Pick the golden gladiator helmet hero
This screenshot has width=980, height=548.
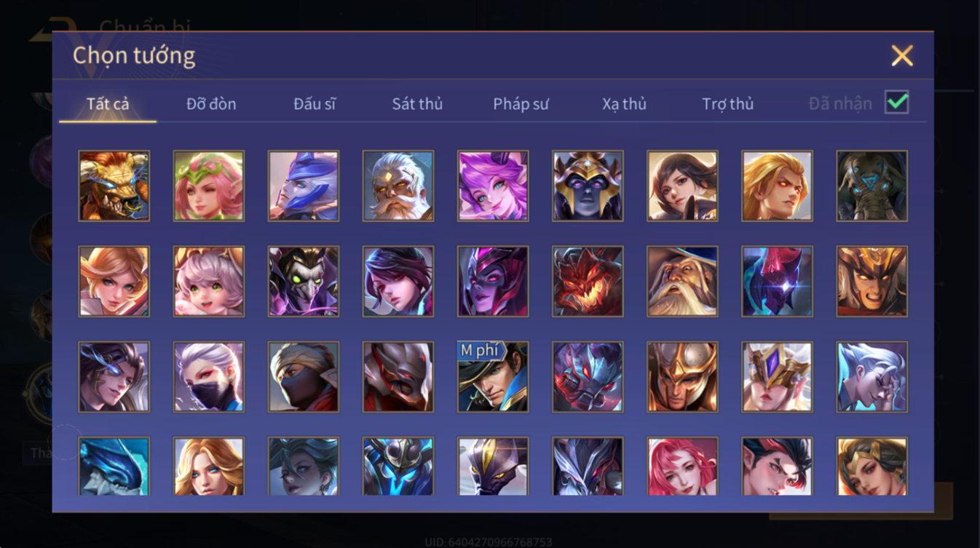tap(682, 377)
